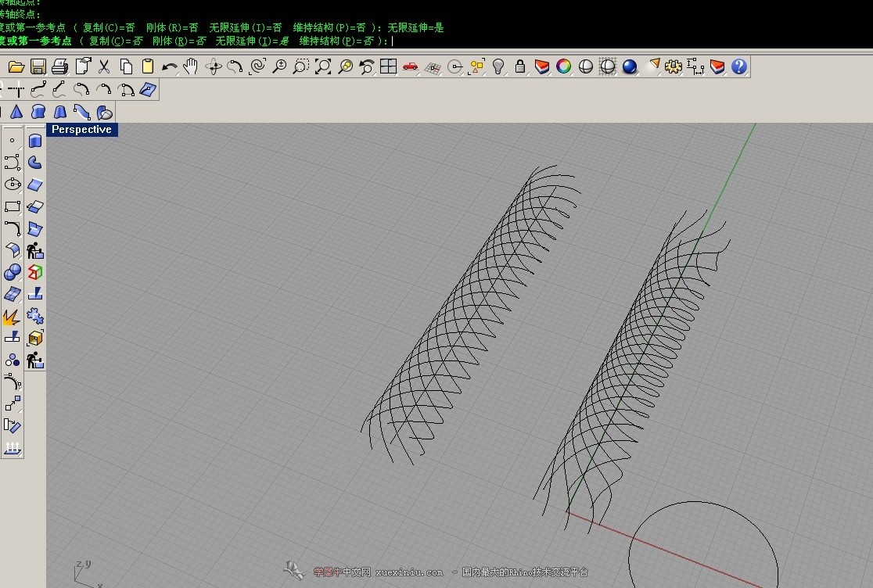Choose the spiral Zoom Dynamic icon
This screenshot has height=588, width=873.
(257, 66)
